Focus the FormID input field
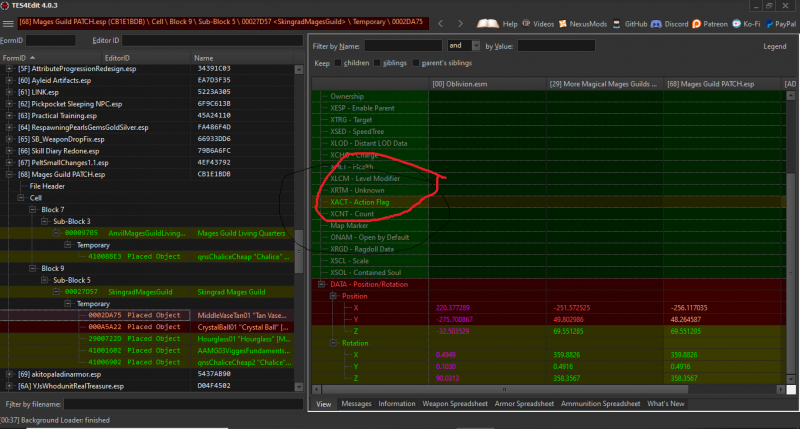Viewport: 800px width, 429px height. pos(51,40)
